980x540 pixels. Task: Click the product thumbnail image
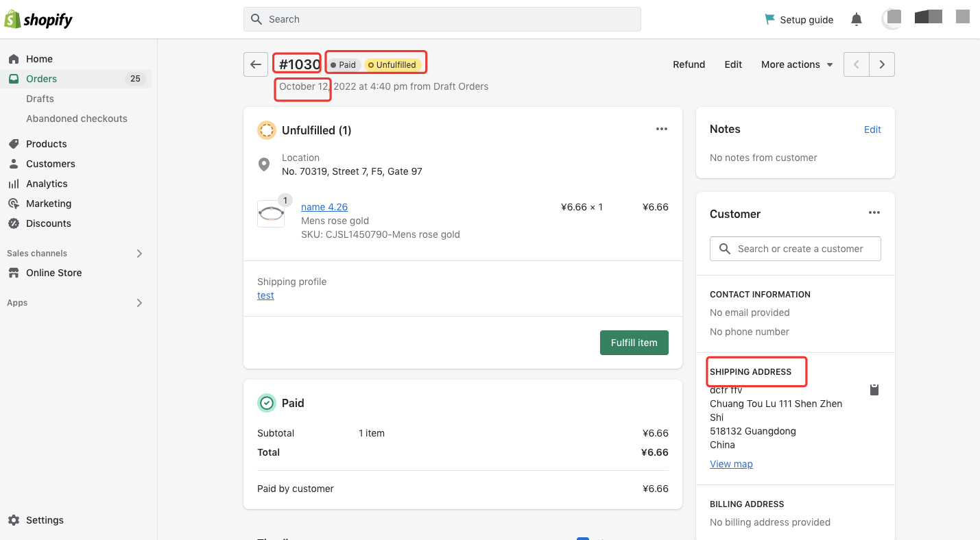[x=270, y=214]
